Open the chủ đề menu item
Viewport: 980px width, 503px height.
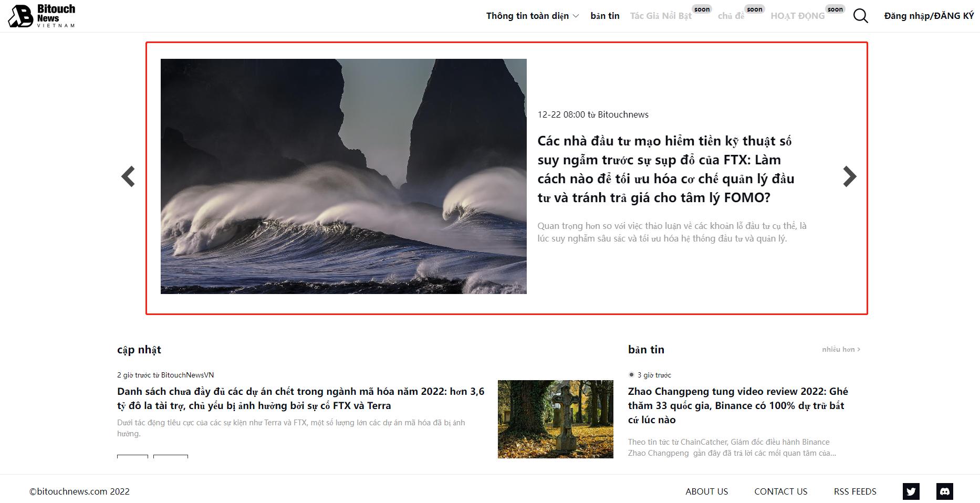pyautogui.click(x=731, y=16)
